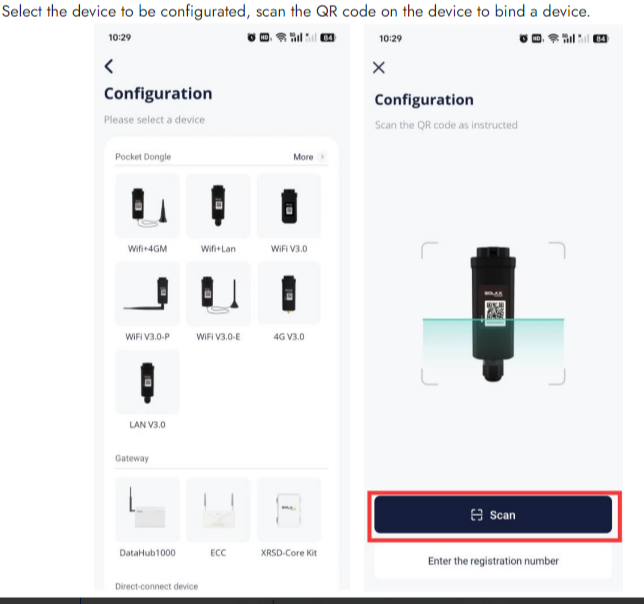Tap the alarm icon in left status bar
The width and height of the screenshot is (644, 604).
(251, 38)
